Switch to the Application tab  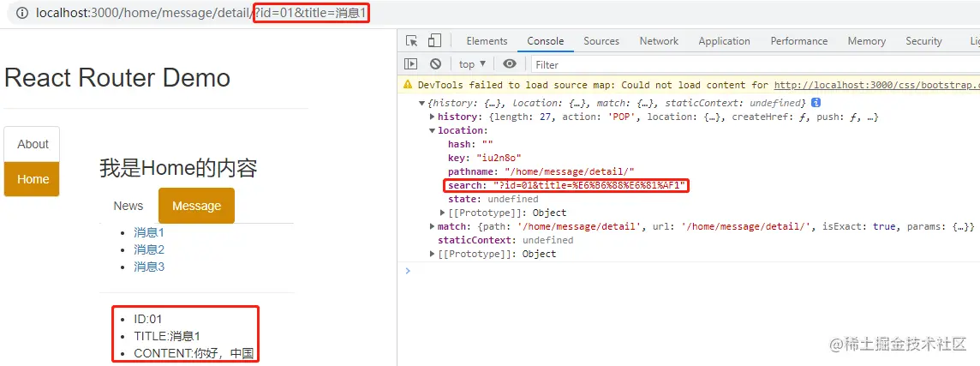[725, 41]
